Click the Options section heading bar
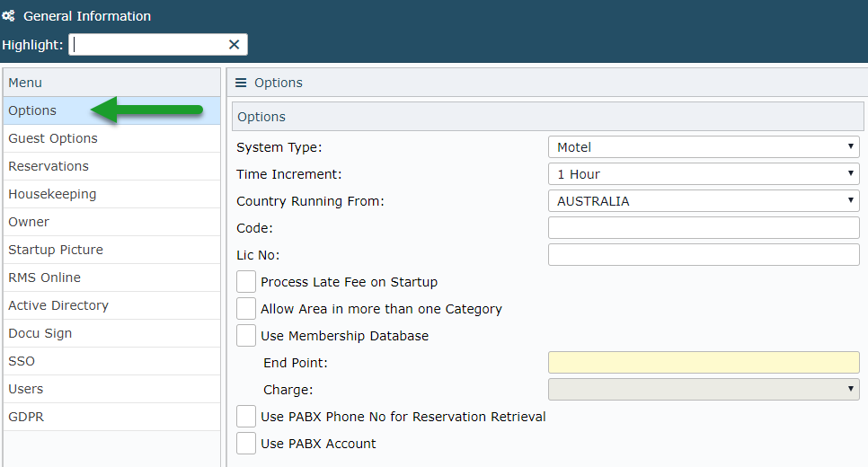 coord(547,117)
